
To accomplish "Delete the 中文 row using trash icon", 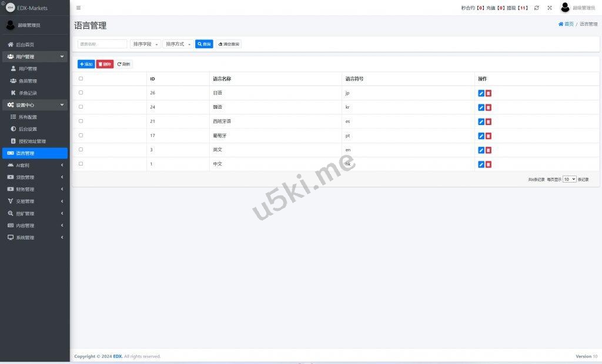I will (489, 164).
